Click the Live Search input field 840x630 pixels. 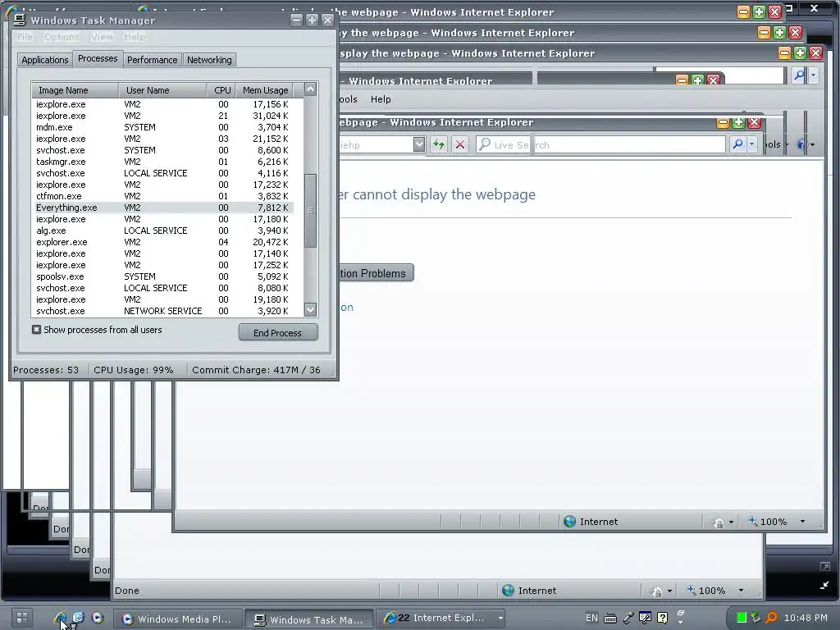point(601,144)
